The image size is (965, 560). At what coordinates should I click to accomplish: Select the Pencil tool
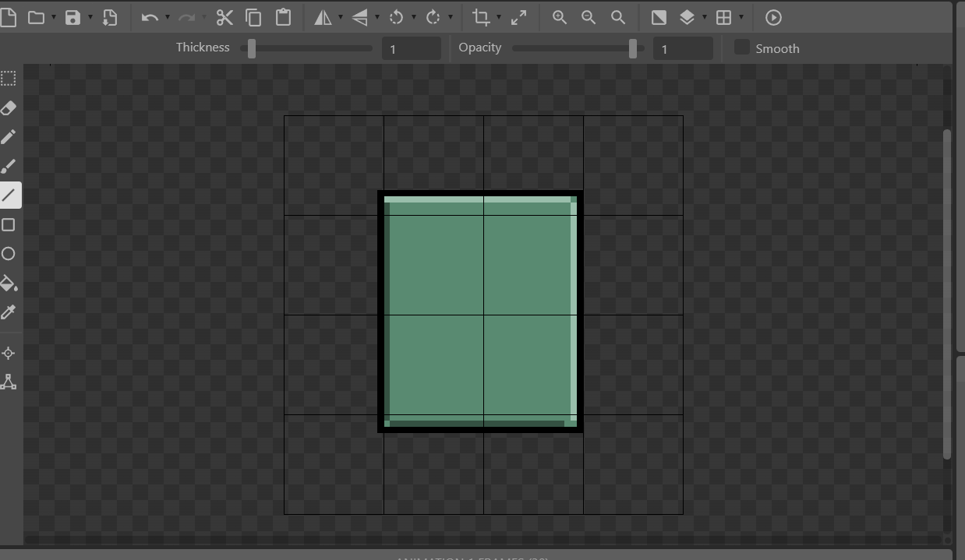pyautogui.click(x=9, y=137)
